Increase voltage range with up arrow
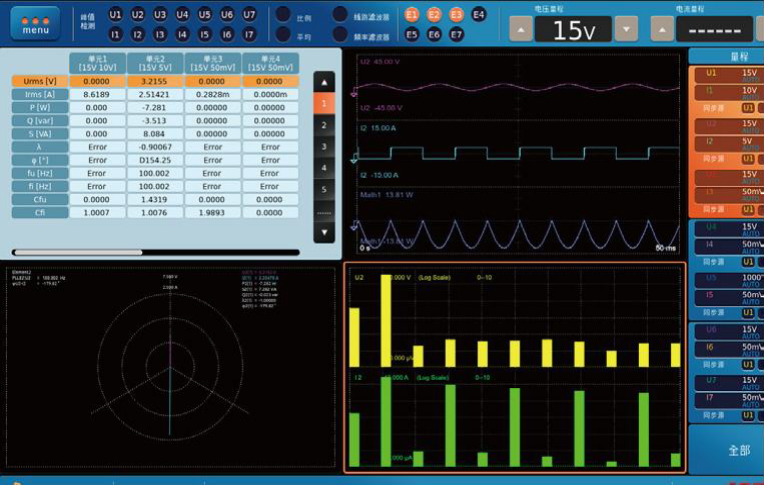This screenshot has height=485, width=765. point(521,29)
